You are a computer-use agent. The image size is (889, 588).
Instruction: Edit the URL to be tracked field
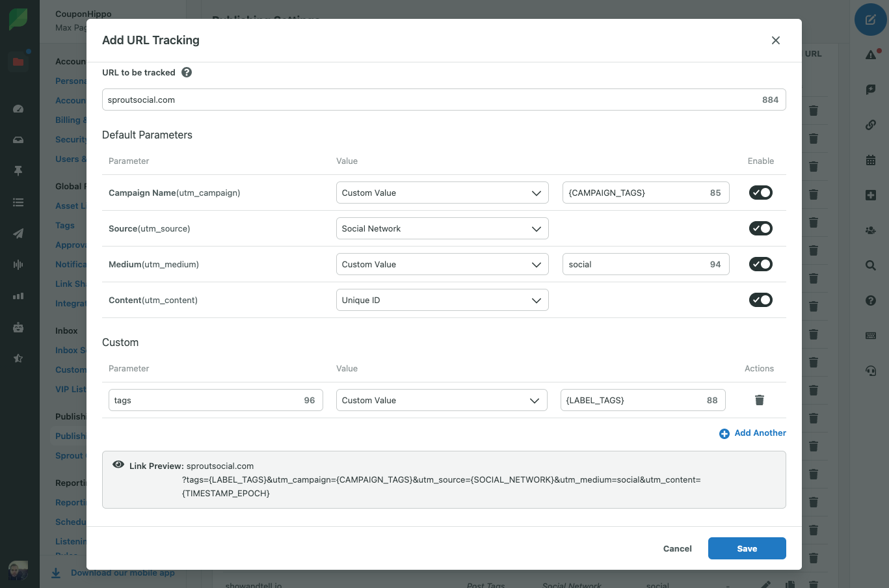pyautogui.click(x=444, y=100)
